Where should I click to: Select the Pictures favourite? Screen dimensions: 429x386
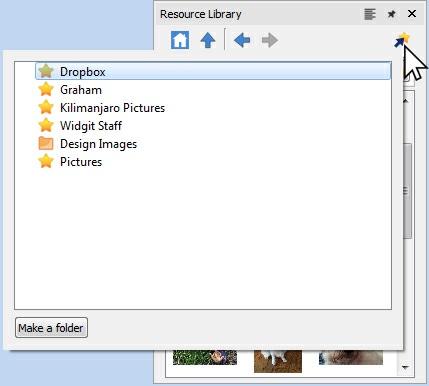81,162
